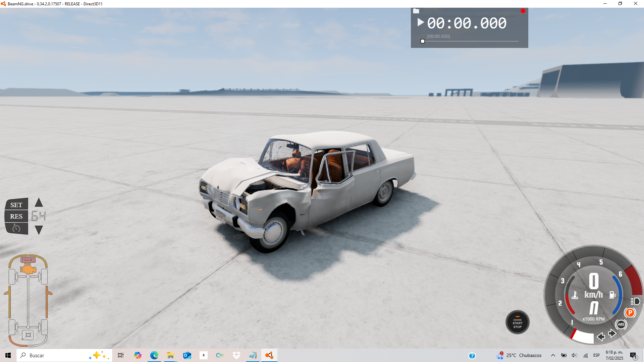Click the x1000 RPM label
This screenshot has width=644, height=362.
(x=593, y=319)
